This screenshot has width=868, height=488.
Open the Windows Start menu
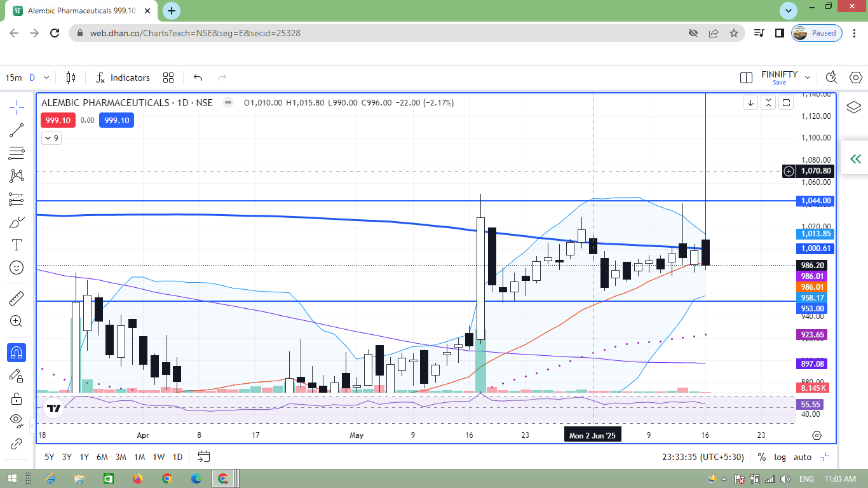tap(13, 478)
